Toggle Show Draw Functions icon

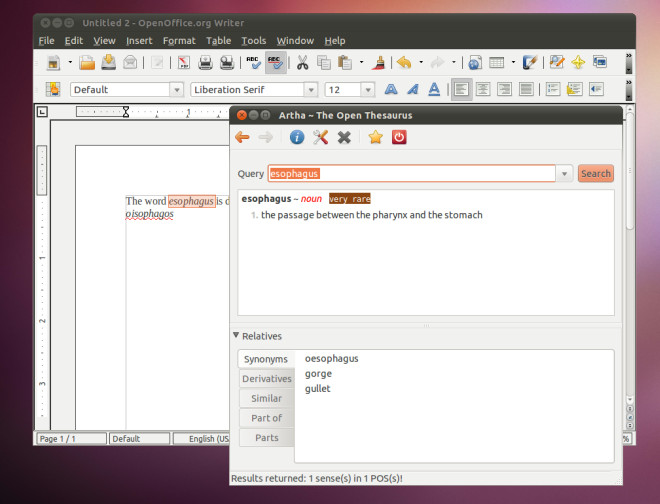click(x=530, y=63)
